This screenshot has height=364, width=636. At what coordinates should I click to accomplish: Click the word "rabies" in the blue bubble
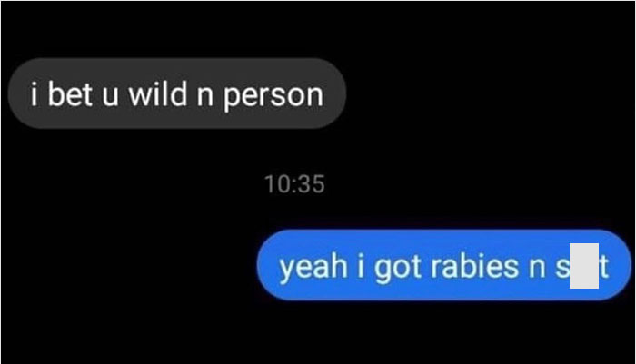point(474,267)
